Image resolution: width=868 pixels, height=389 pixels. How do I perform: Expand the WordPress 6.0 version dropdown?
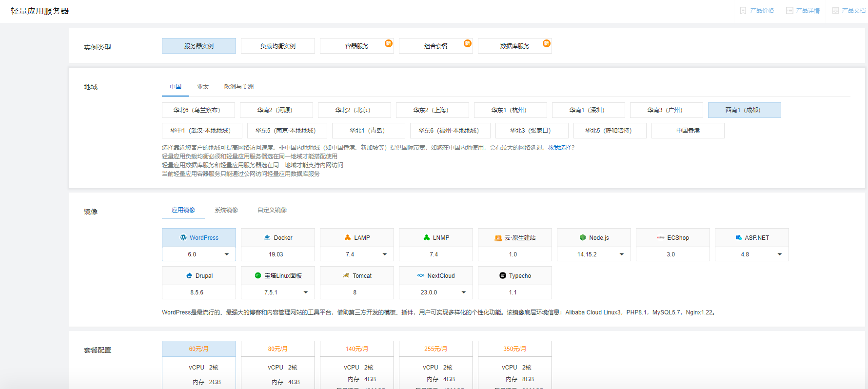pos(227,254)
